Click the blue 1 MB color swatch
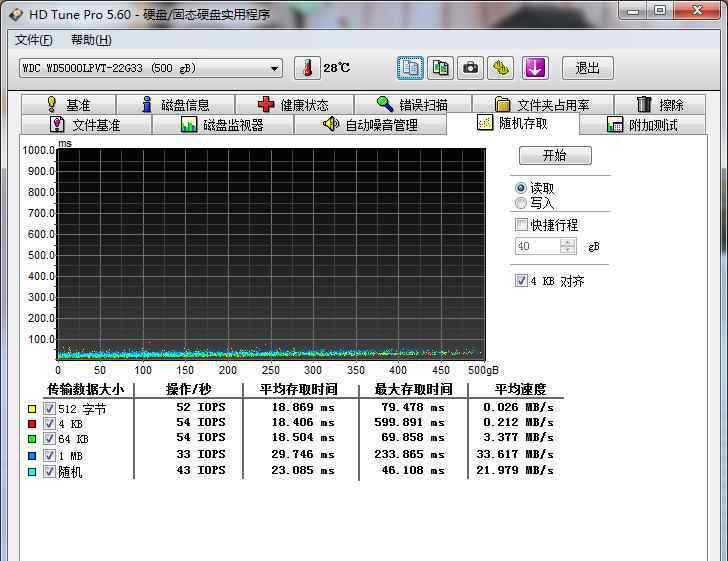The image size is (728, 561). 32,456
